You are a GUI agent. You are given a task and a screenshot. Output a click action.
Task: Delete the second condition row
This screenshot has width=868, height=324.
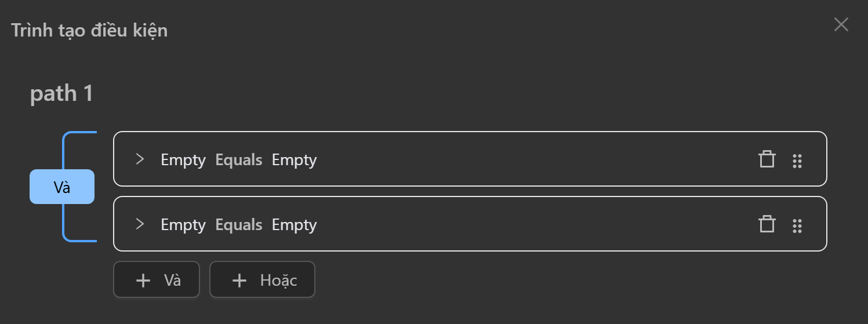[x=767, y=224]
